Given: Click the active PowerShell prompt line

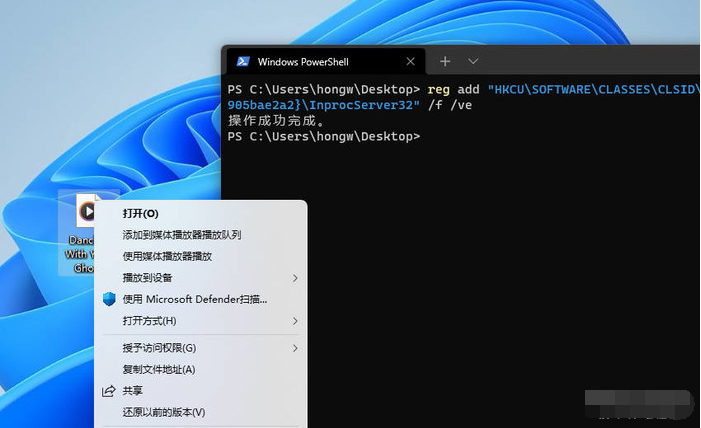Looking at the screenshot, I should tap(324, 136).
